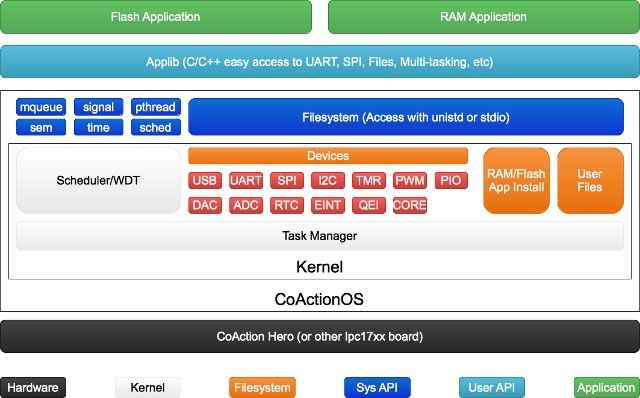The image size is (640, 398).
Task: Click the Application legend item
Action: (607, 387)
